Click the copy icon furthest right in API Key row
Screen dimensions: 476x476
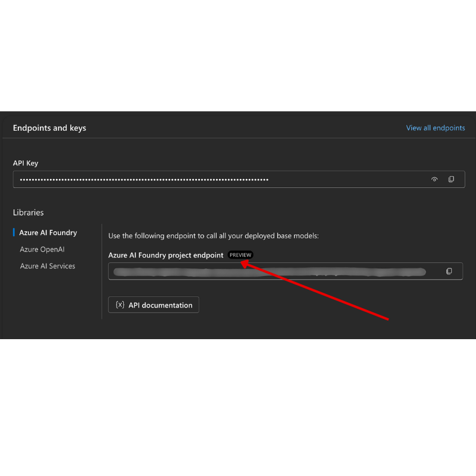451,179
